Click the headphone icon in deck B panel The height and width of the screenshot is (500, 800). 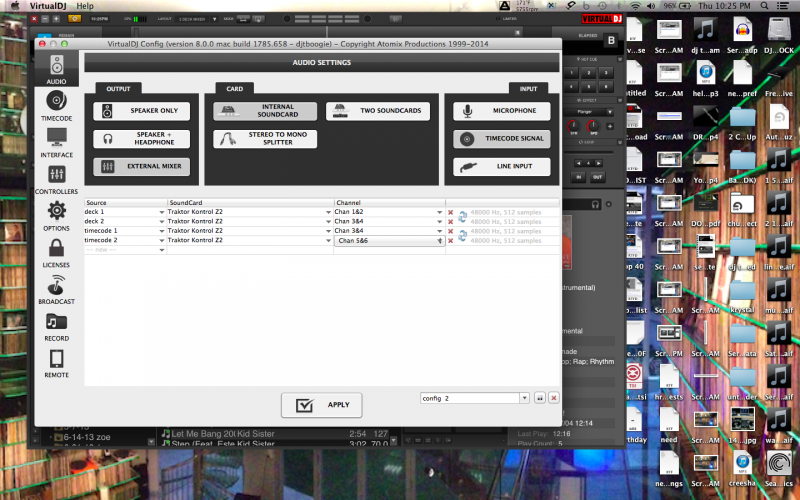(x=595, y=205)
